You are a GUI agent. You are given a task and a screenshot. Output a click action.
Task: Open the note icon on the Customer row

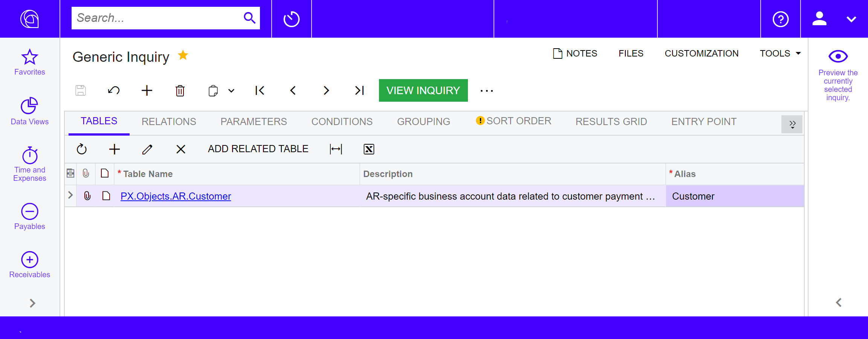(x=106, y=196)
